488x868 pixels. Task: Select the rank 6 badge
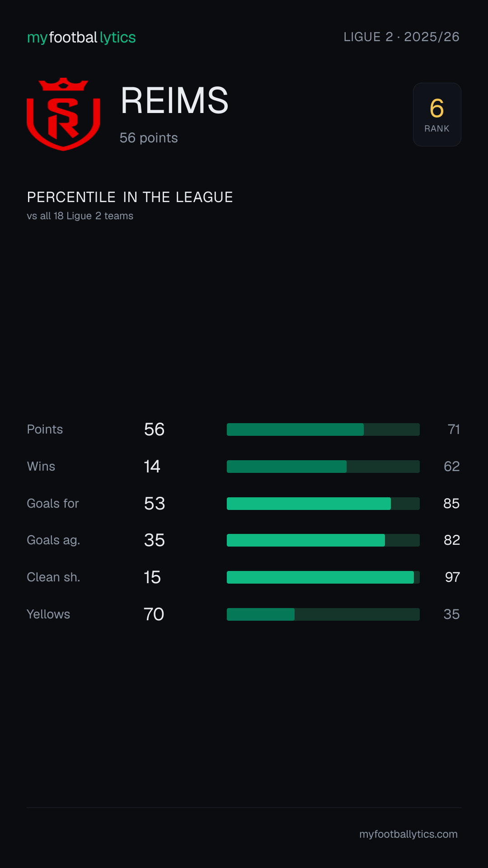[437, 114]
